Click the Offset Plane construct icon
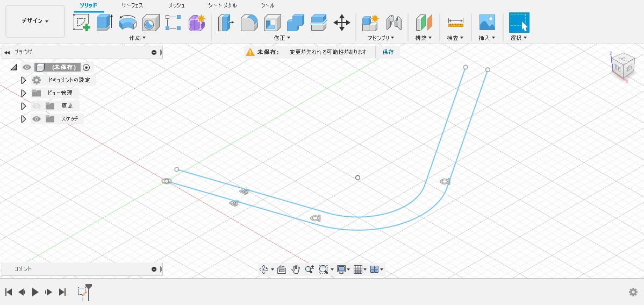644x305 pixels. [424, 23]
